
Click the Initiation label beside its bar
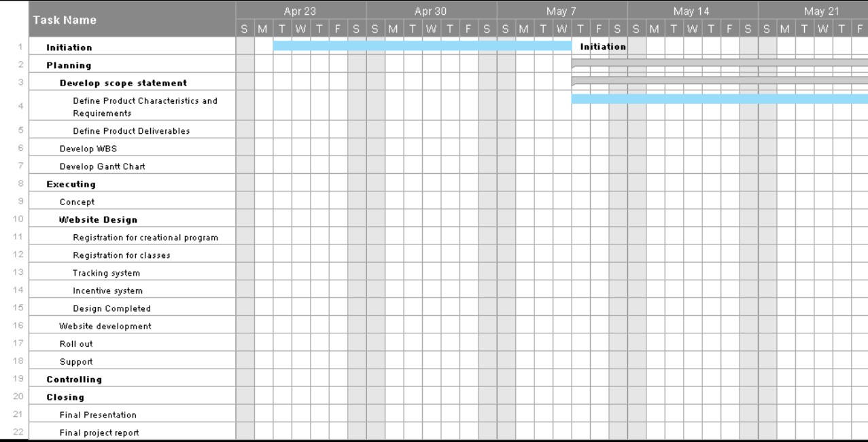click(603, 47)
